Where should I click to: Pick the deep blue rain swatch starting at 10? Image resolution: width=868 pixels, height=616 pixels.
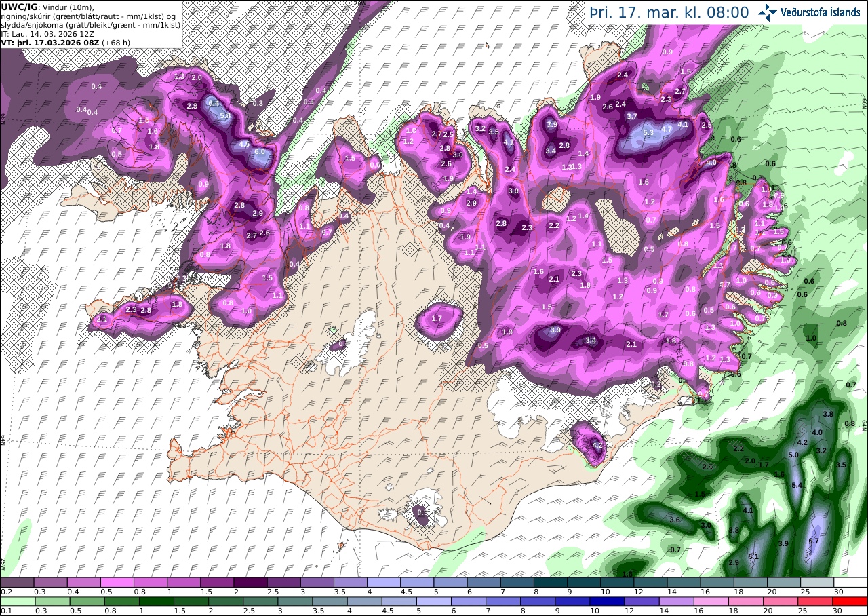tap(609, 600)
